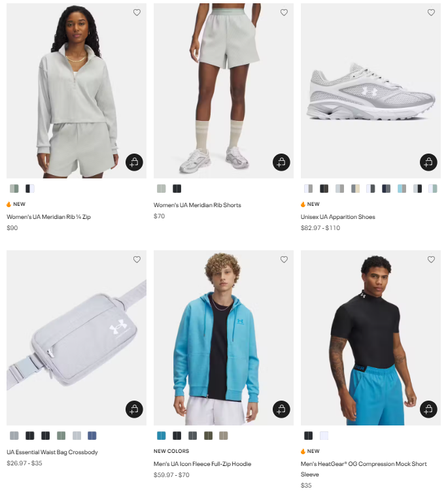This screenshot has width=448, height=498.
Task: Click heart icon on Essential Waist Bag
Action: point(137,259)
